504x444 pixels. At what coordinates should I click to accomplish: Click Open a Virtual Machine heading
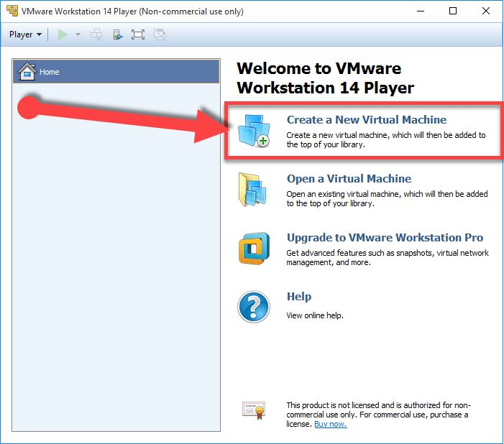tap(349, 179)
